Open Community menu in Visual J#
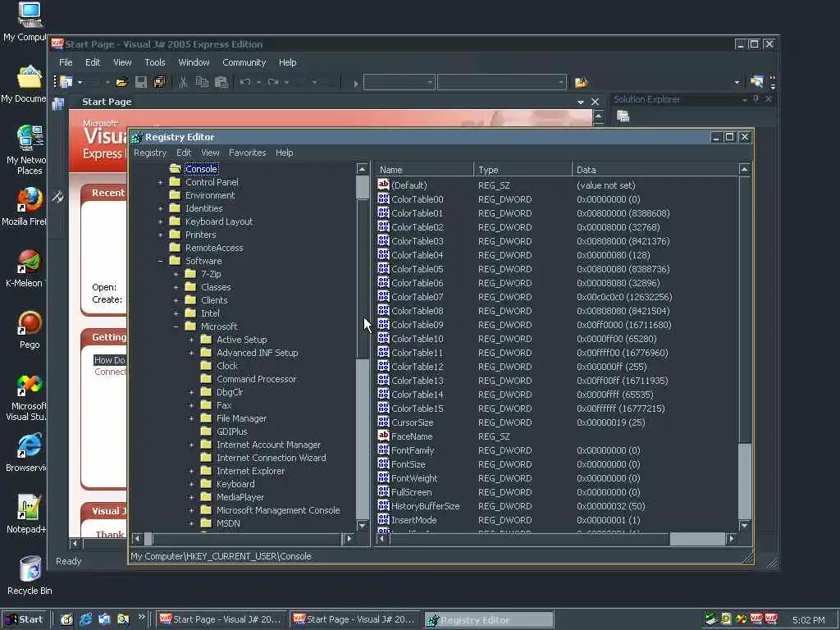The width and height of the screenshot is (840, 630). 244,62
